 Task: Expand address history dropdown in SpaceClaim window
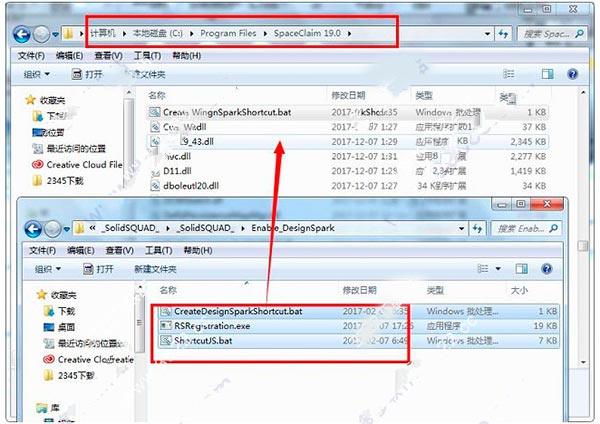click(x=488, y=34)
